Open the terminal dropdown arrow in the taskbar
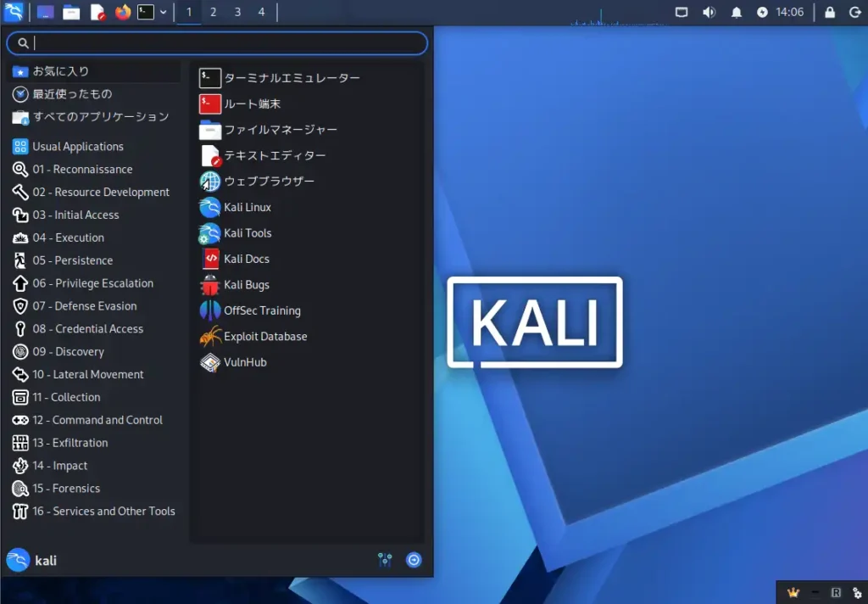 pyautogui.click(x=162, y=12)
